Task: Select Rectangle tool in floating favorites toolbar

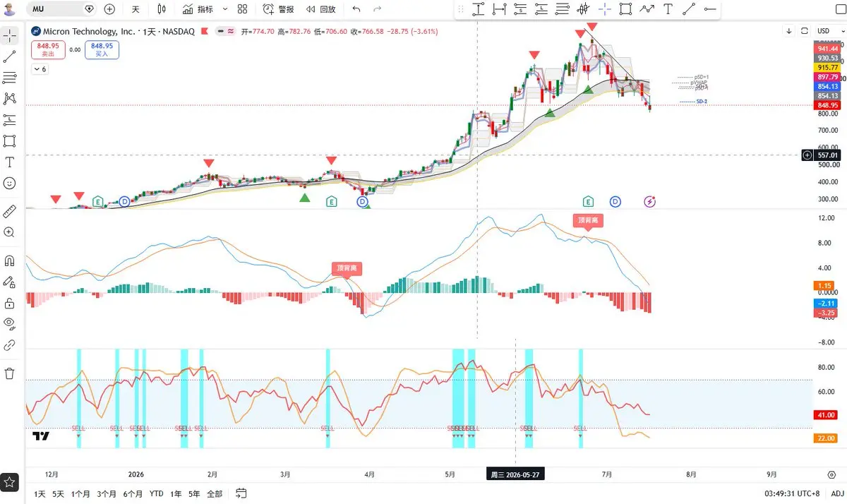Action: (625, 9)
